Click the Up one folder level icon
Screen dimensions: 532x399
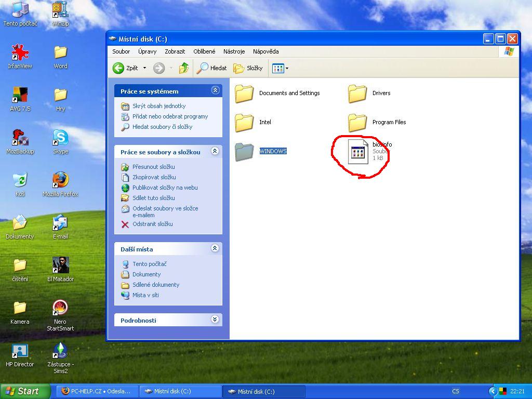[x=184, y=68]
